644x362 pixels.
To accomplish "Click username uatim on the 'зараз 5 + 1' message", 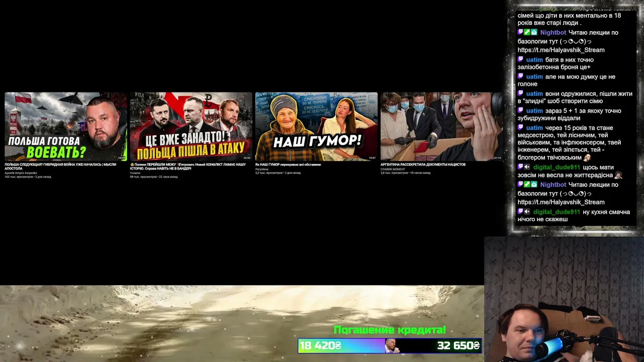I will [x=534, y=111].
